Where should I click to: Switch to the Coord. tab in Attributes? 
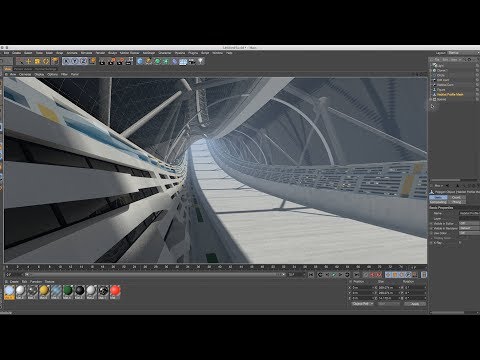457,197
